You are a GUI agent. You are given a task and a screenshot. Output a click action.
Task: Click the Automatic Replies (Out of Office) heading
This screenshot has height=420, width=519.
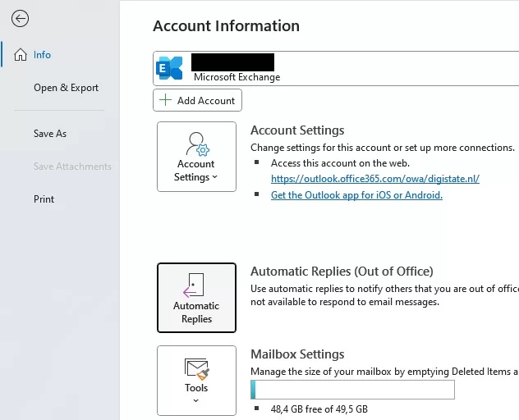tap(342, 272)
